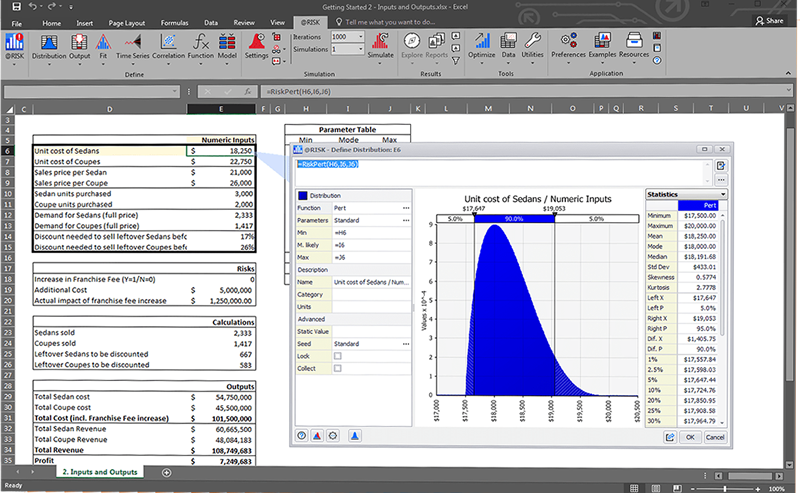Open the Data tools icon
The height and width of the screenshot is (493, 800).
508,46
